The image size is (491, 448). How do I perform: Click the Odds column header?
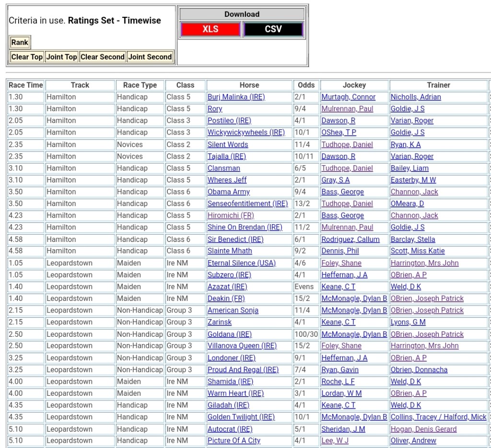pyautogui.click(x=306, y=85)
